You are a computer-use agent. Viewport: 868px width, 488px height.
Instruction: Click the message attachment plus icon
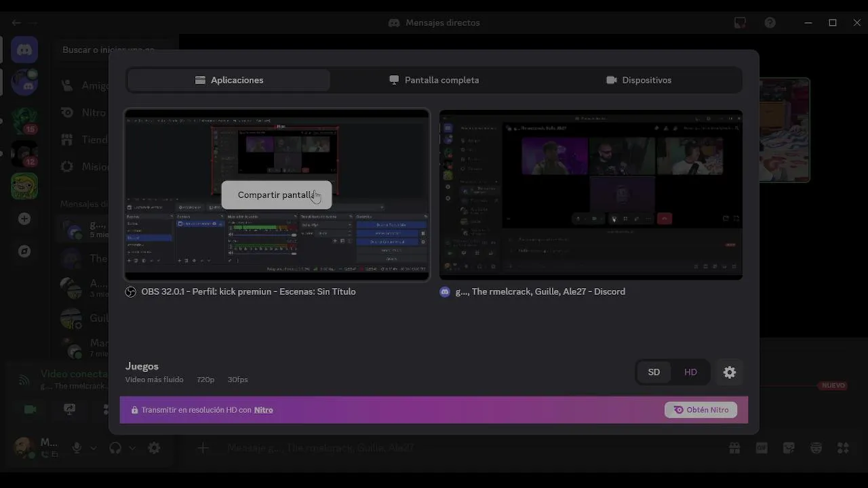(x=203, y=448)
